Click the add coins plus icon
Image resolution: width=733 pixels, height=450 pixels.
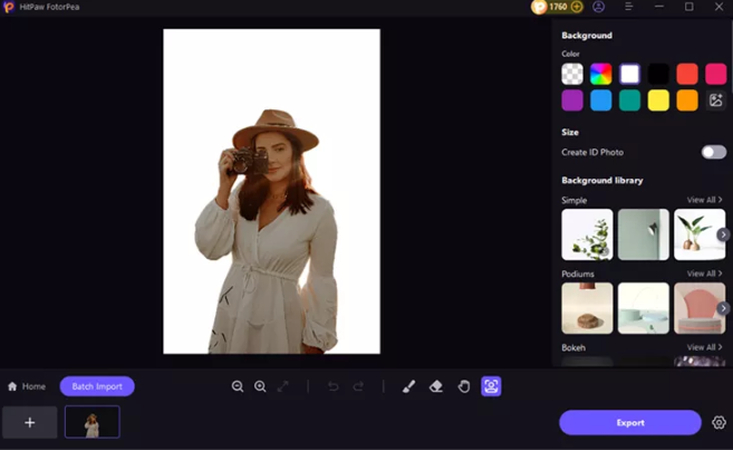click(577, 7)
